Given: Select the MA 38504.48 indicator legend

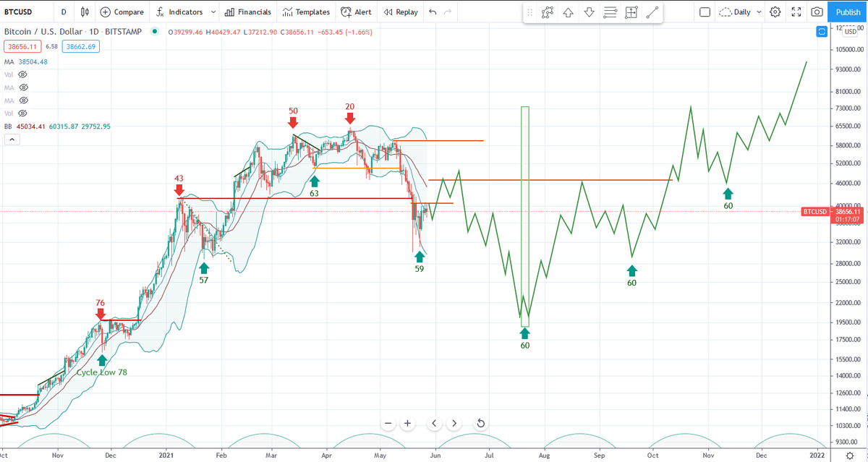Looking at the screenshot, I should coord(26,61).
